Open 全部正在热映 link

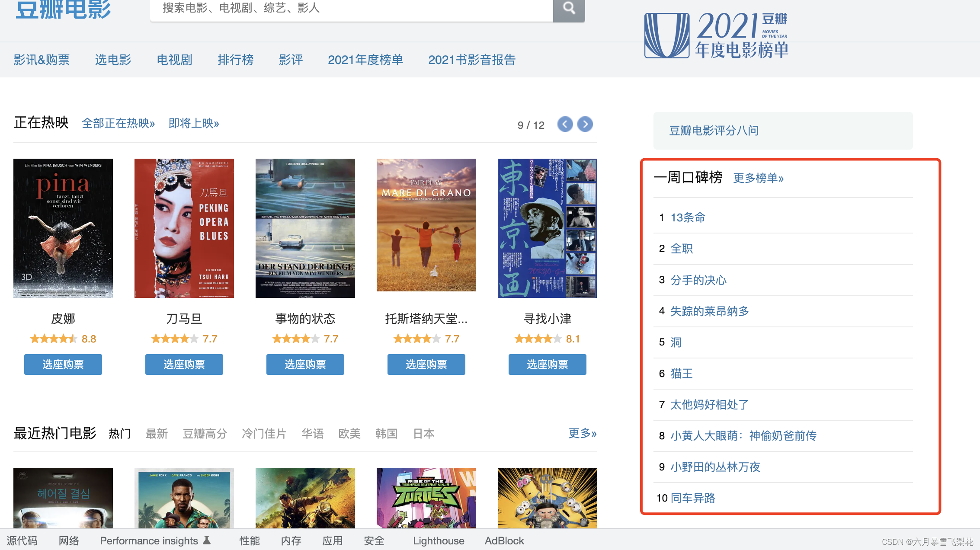coord(118,124)
